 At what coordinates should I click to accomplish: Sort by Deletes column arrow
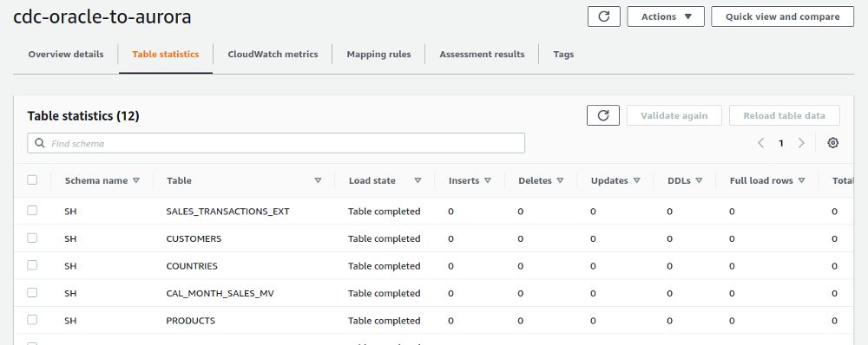coord(560,180)
